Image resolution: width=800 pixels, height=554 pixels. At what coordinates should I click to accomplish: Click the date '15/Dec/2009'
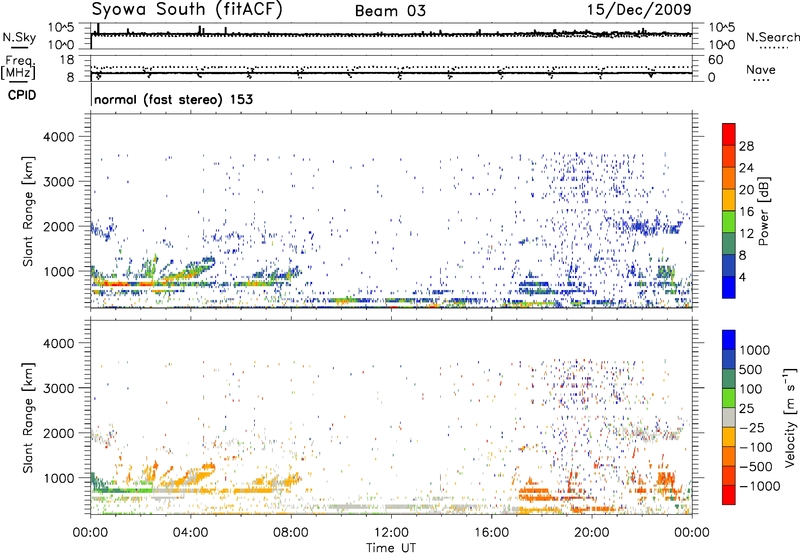pyautogui.click(x=639, y=9)
